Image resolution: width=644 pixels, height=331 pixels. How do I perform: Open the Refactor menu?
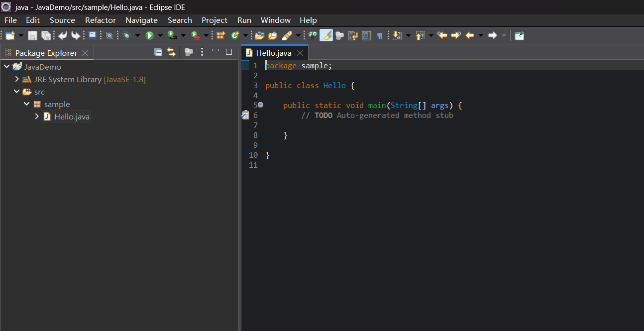coord(101,20)
